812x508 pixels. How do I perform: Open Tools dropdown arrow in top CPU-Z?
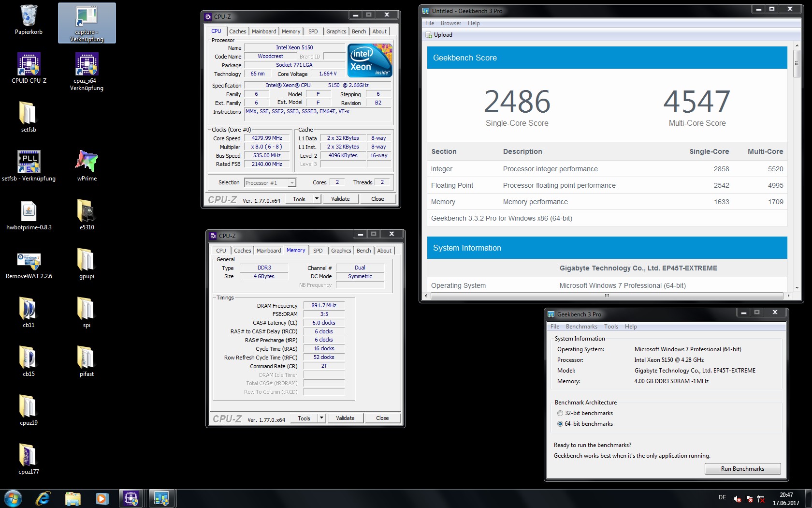click(317, 199)
